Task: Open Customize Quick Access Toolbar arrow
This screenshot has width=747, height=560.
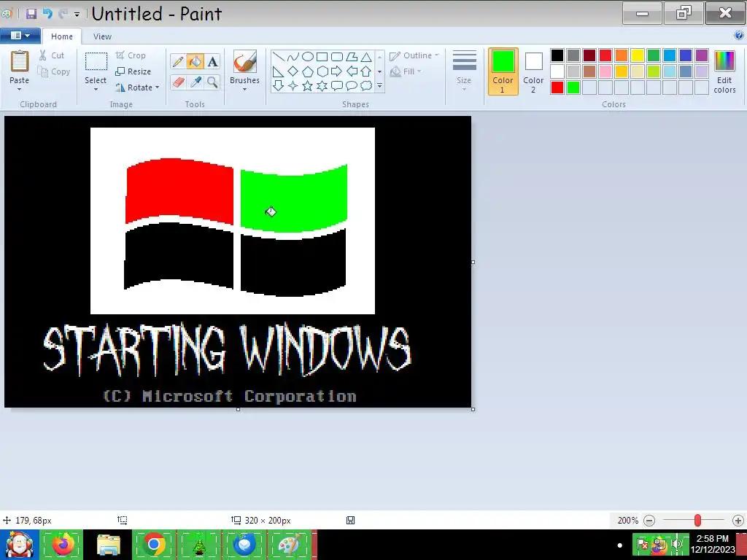Action: [x=77, y=15]
